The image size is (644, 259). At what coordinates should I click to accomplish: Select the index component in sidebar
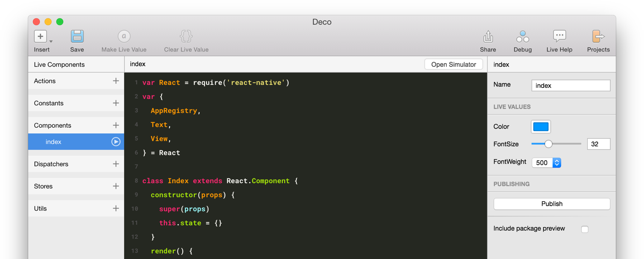pos(76,142)
